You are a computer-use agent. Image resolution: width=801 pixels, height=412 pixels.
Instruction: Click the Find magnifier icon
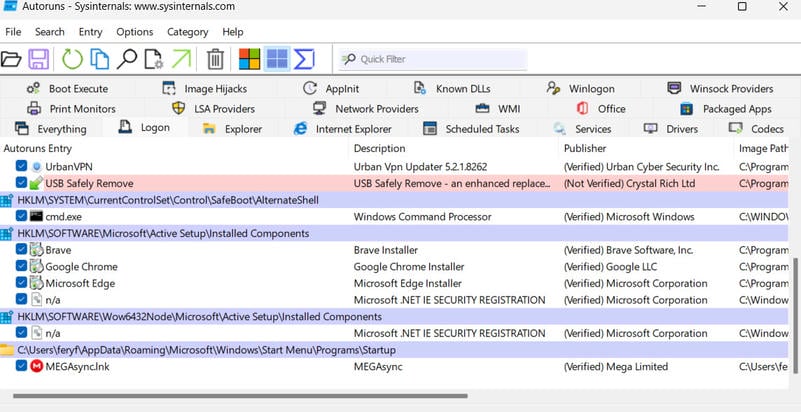click(x=127, y=59)
